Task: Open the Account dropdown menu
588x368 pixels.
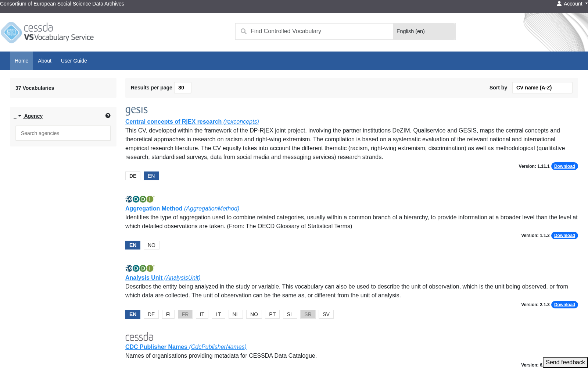Action: tap(572, 4)
